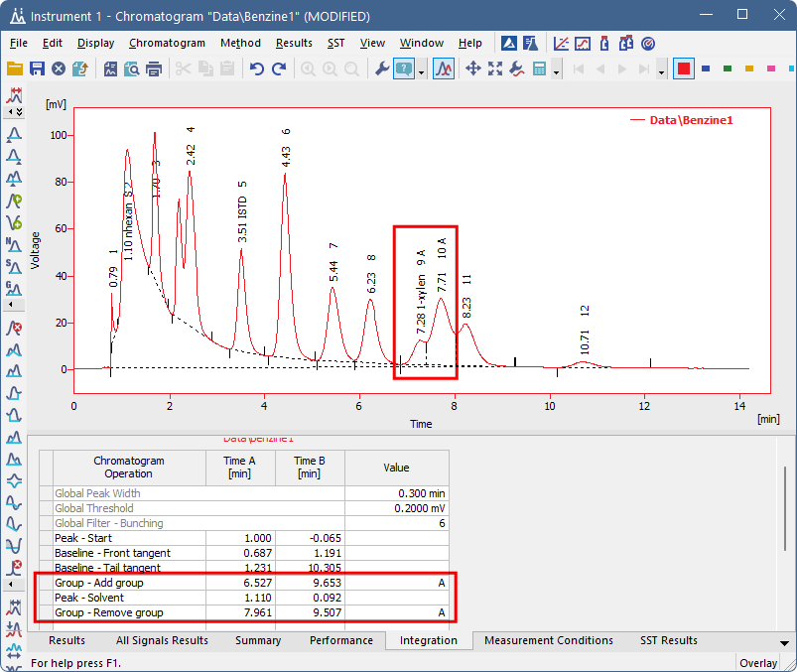Click the export chromatogram icon with orange arrow
This screenshot has height=672, width=797.
80,68
